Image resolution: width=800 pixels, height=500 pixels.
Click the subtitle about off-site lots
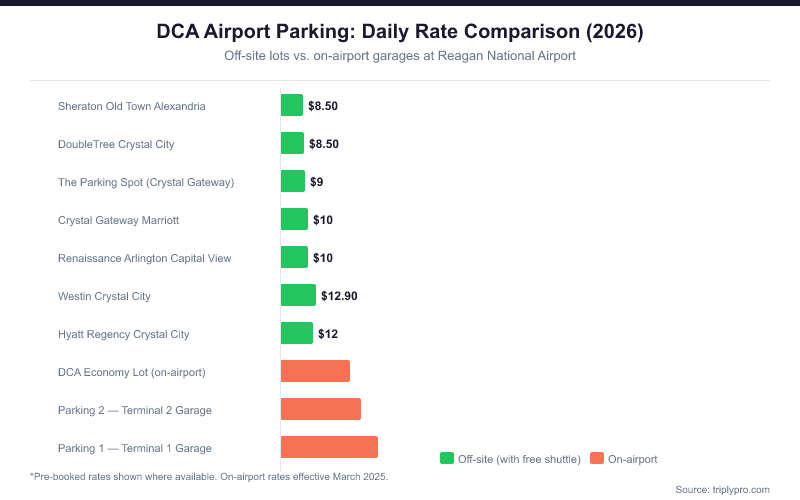point(400,57)
